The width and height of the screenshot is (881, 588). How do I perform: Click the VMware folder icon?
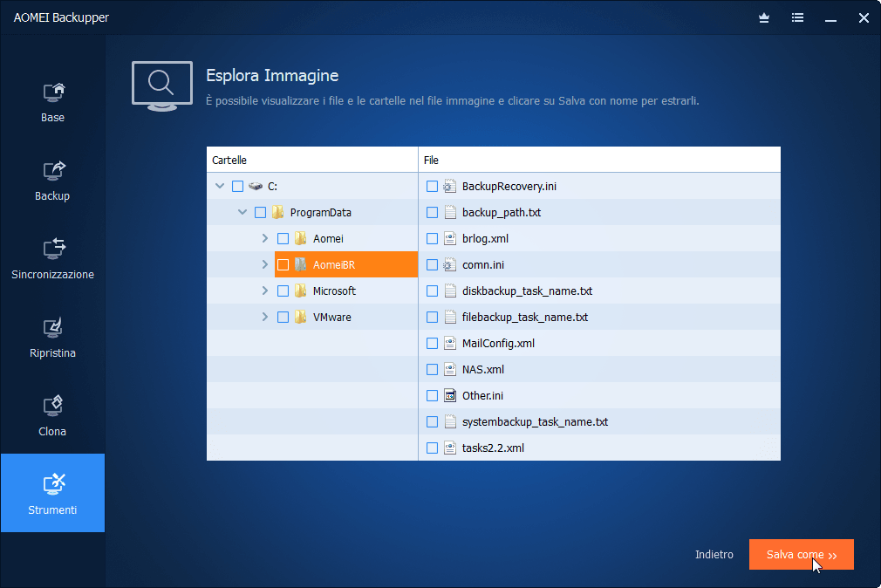coord(301,317)
